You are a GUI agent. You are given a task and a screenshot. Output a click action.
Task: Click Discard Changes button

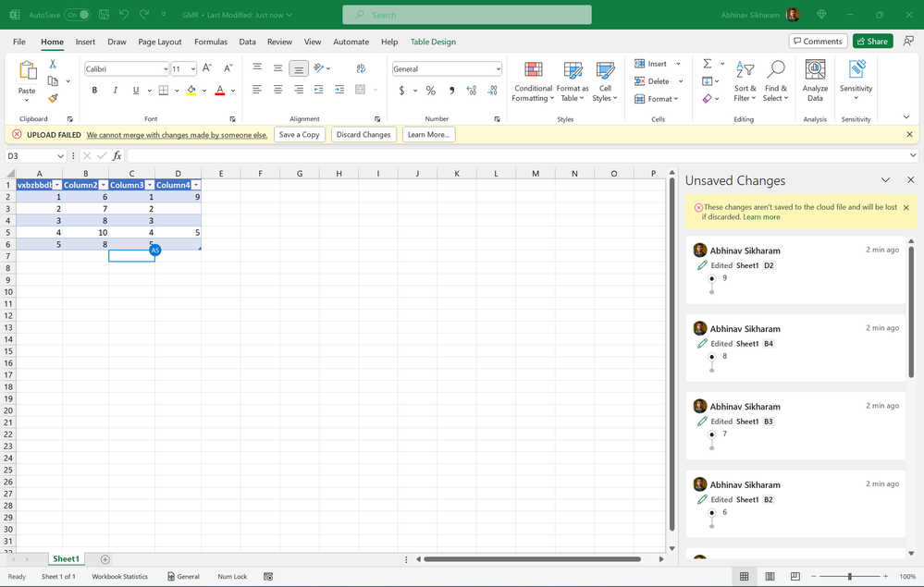[363, 134]
